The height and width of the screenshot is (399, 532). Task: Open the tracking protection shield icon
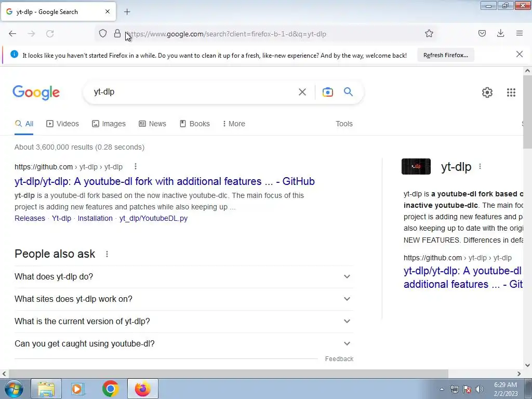pyautogui.click(x=103, y=34)
